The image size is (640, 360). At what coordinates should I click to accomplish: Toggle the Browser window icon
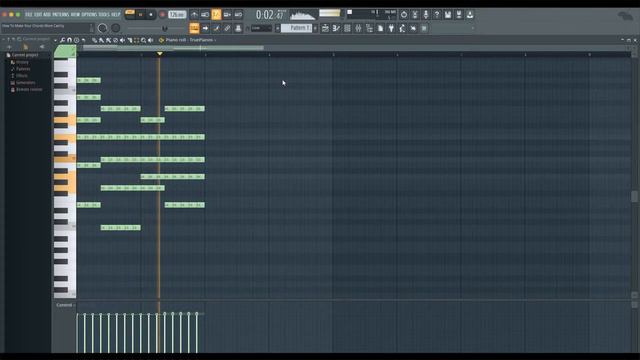(x=369, y=28)
